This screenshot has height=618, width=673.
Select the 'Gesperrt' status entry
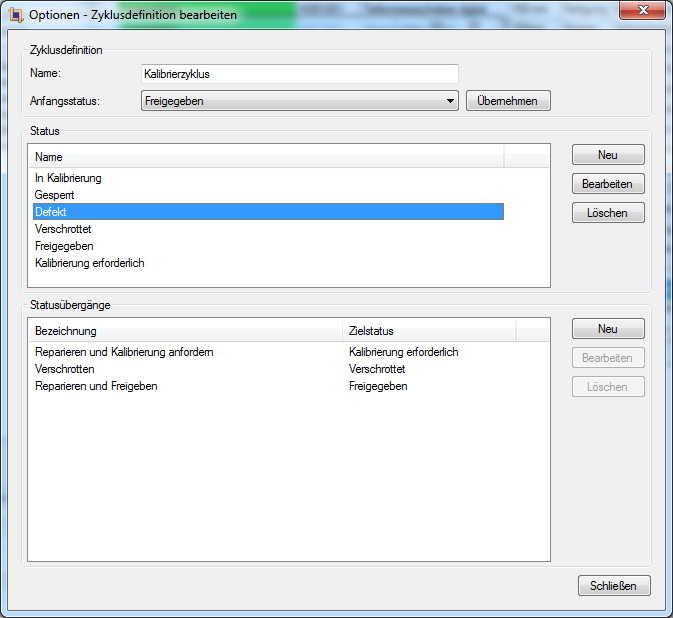(54, 195)
